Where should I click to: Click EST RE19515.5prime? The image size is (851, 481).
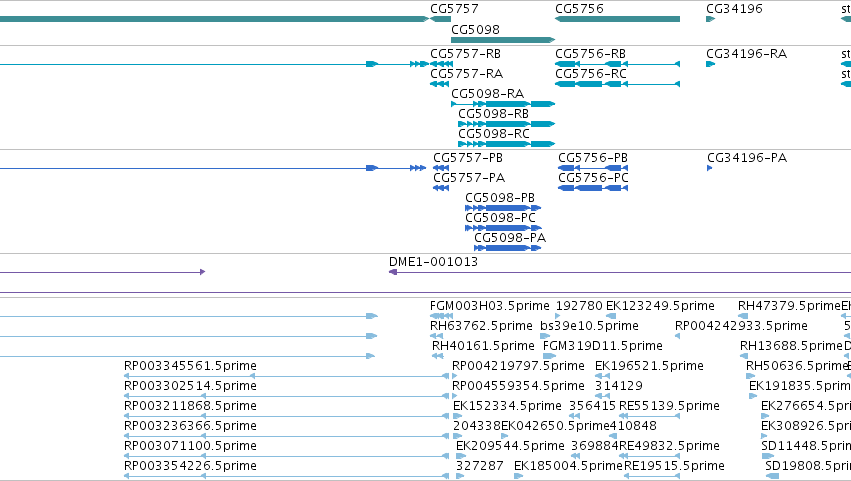point(674,466)
